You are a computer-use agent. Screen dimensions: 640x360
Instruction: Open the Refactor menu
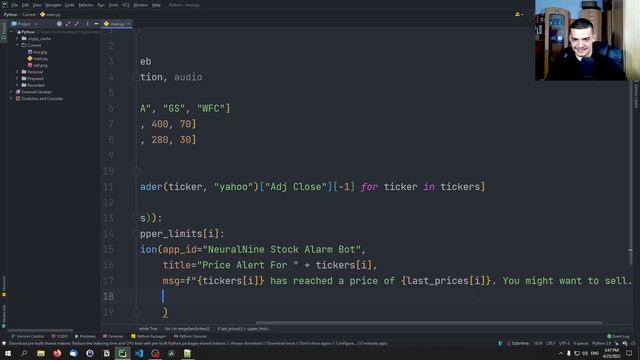click(86, 5)
